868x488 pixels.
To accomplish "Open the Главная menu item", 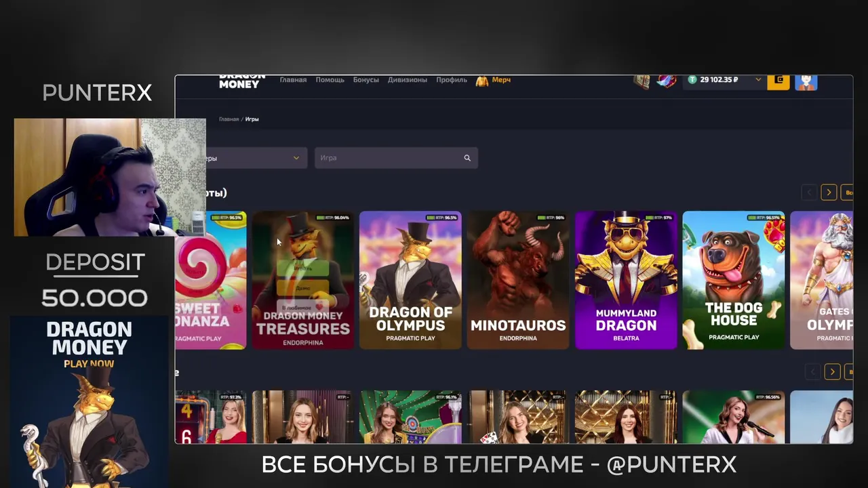I will [x=293, y=80].
